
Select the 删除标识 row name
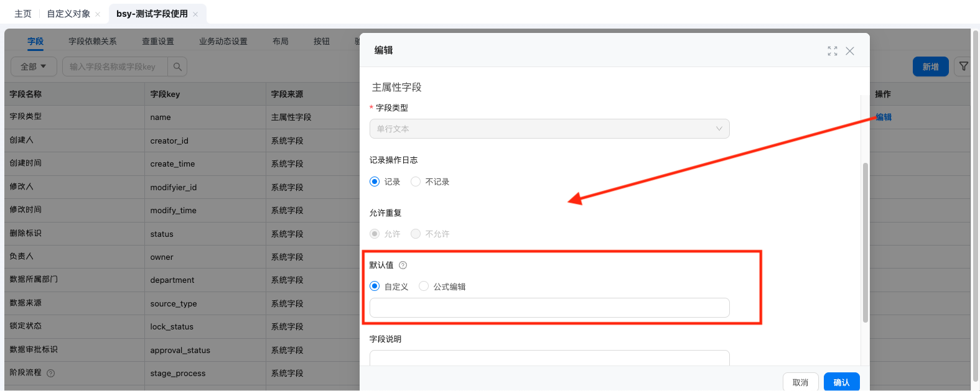pyautogui.click(x=26, y=233)
